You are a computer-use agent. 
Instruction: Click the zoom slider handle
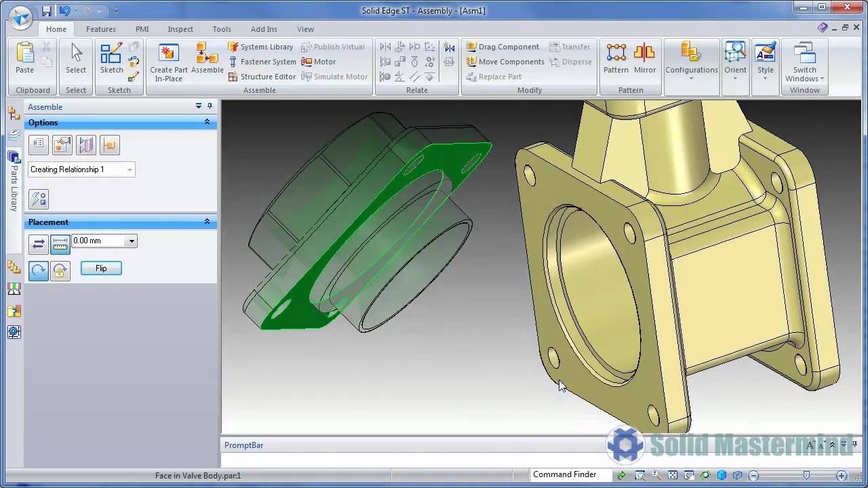[x=806, y=475]
